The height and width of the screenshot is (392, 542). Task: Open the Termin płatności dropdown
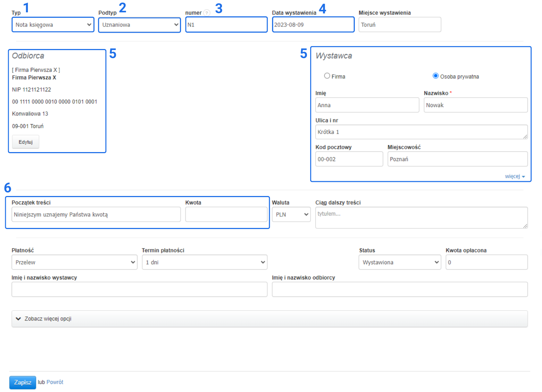[205, 262]
